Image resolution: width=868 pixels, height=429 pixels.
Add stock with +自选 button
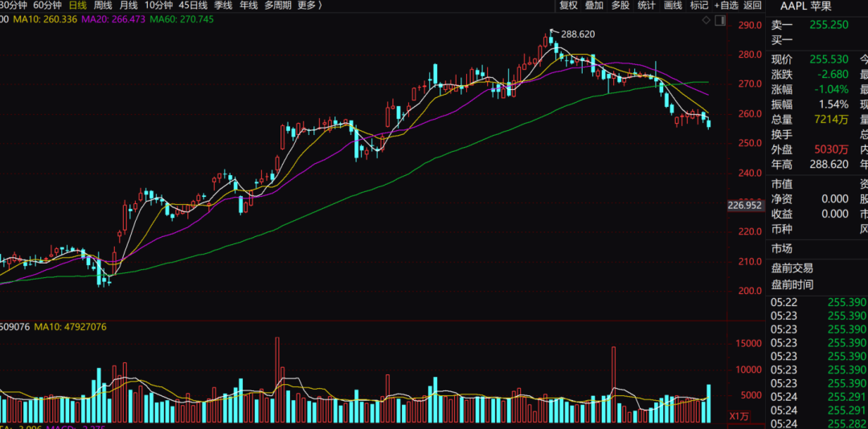tap(727, 6)
